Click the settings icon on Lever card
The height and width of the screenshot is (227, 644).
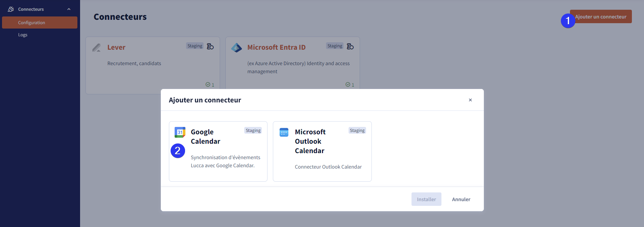tap(210, 46)
